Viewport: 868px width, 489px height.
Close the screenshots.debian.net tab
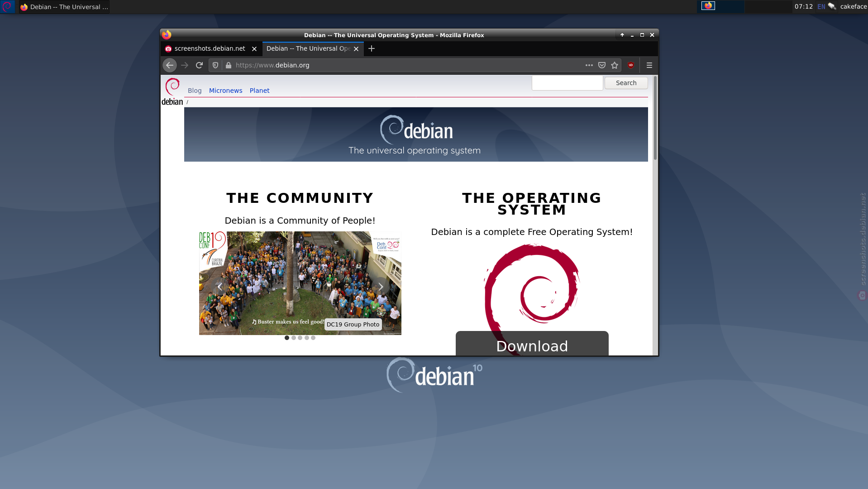pyautogui.click(x=254, y=49)
